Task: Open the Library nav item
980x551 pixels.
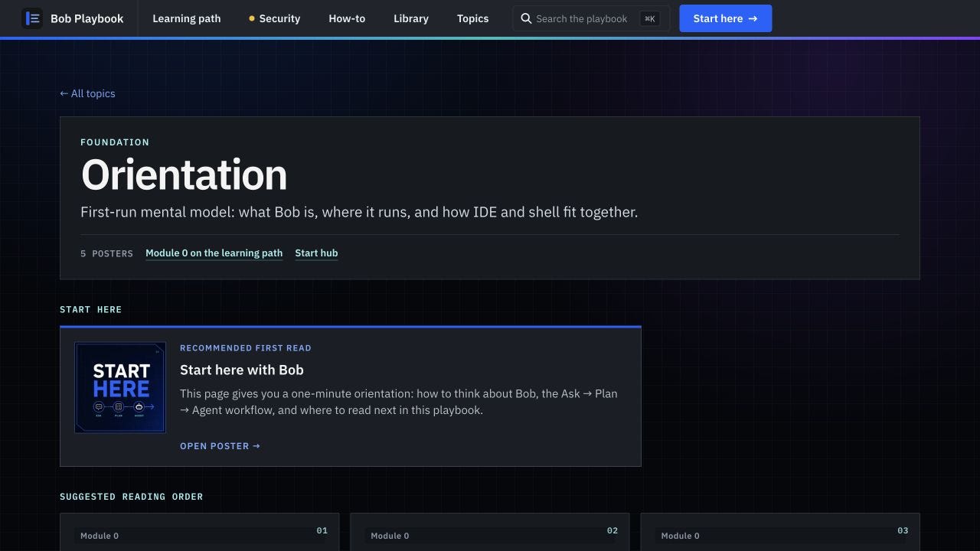Action: point(411,18)
